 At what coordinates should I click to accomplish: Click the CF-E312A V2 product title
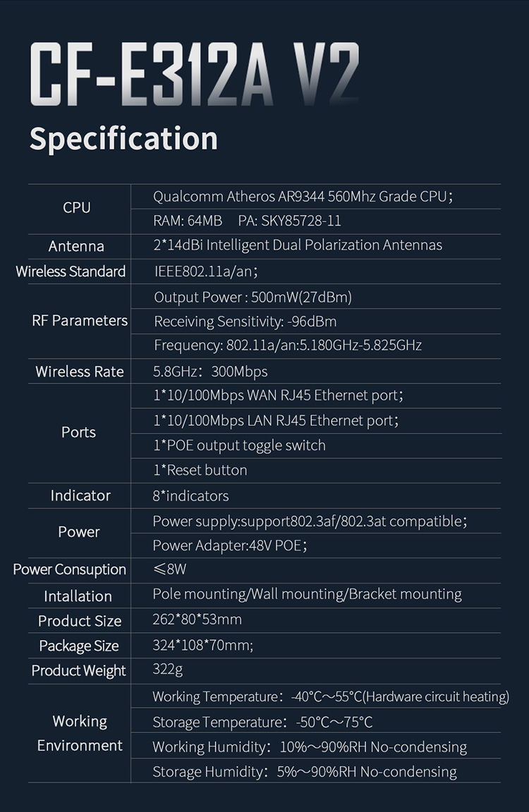pos(195,75)
